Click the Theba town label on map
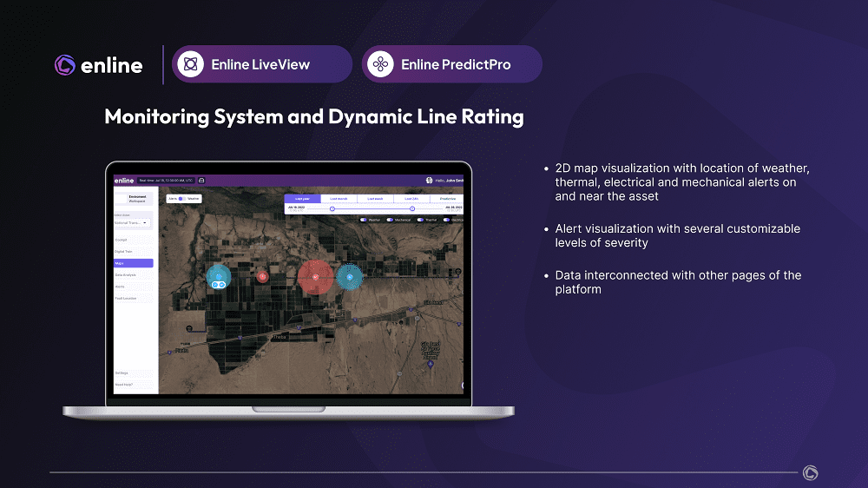Viewport: 868px width, 488px height. click(x=279, y=337)
